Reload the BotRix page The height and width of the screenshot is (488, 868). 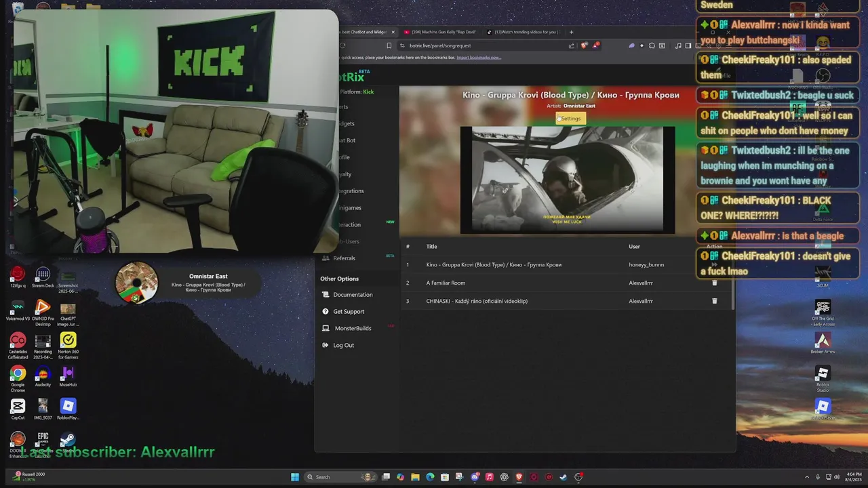tap(342, 45)
